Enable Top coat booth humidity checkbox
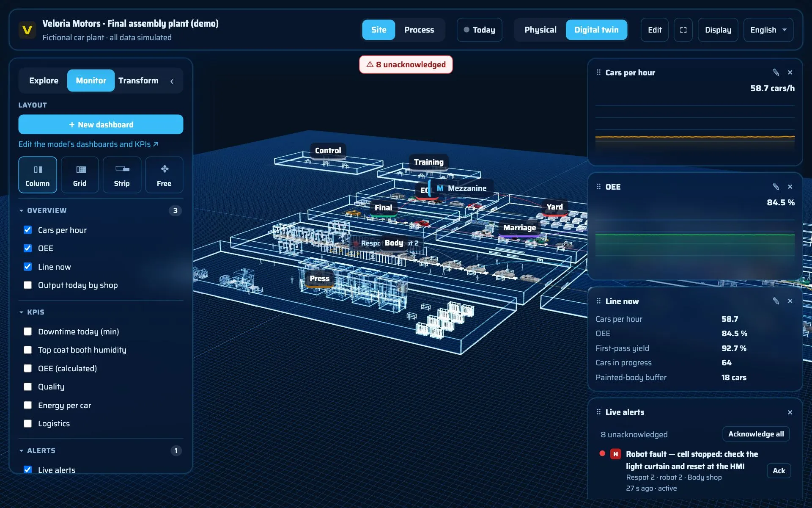812x508 pixels. tap(27, 350)
